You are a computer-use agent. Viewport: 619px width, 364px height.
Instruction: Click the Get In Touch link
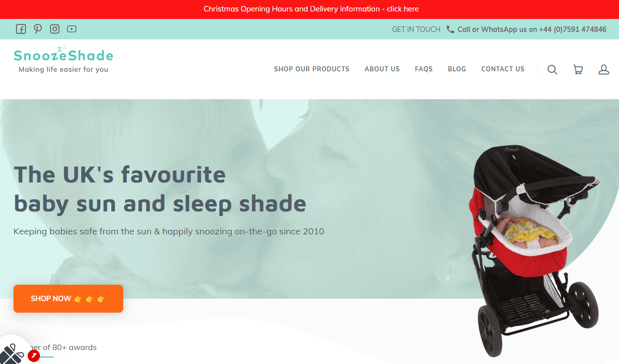pos(416,29)
